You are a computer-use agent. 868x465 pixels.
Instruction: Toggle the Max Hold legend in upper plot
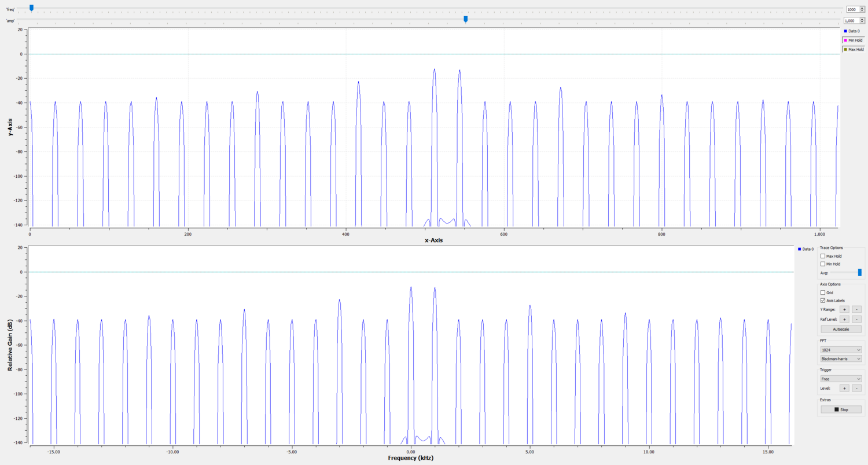854,50
